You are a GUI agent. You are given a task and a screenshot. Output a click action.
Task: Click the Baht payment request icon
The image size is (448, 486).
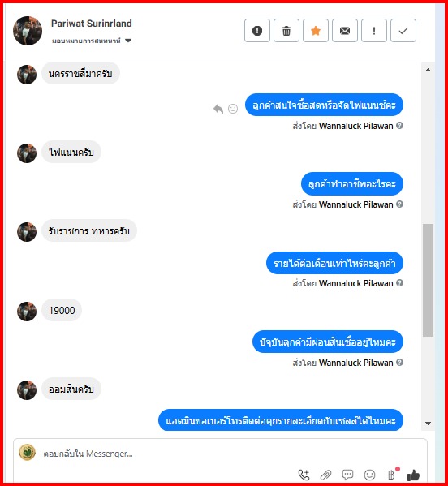coord(392,475)
